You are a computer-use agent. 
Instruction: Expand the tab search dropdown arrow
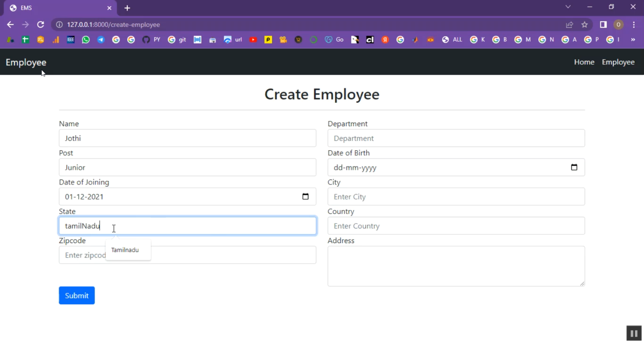[x=568, y=7]
